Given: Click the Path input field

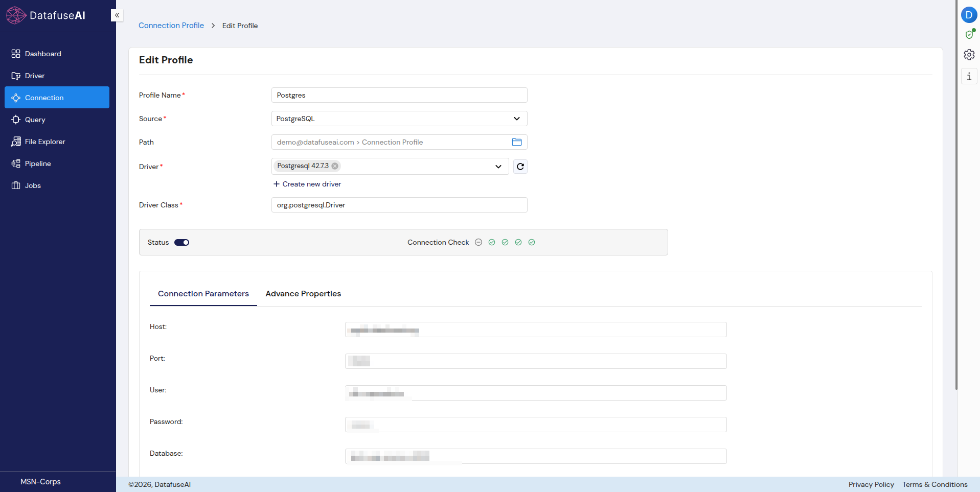Looking at the screenshot, I should [x=399, y=142].
